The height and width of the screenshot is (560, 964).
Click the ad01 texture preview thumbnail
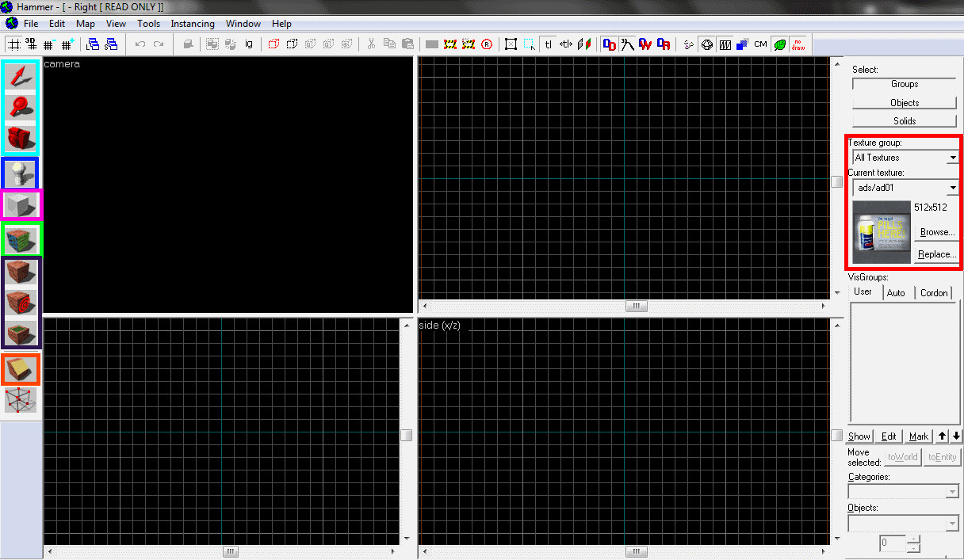pos(882,232)
